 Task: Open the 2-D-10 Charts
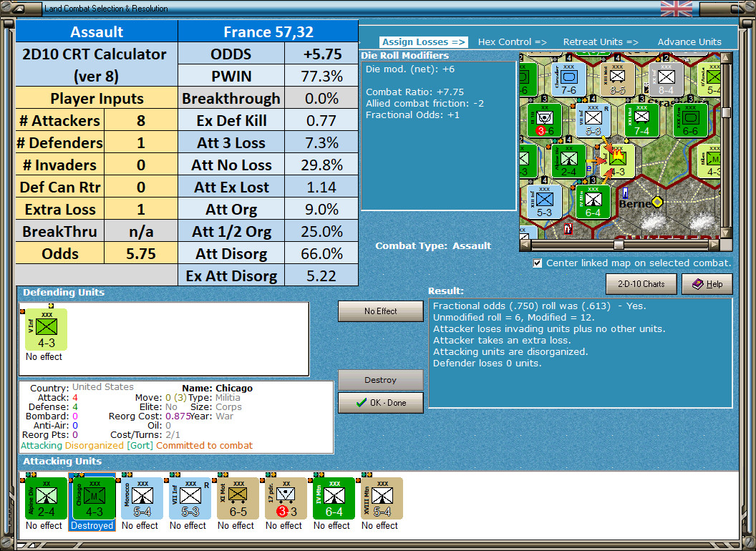pyautogui.click(x=641, y=284)
